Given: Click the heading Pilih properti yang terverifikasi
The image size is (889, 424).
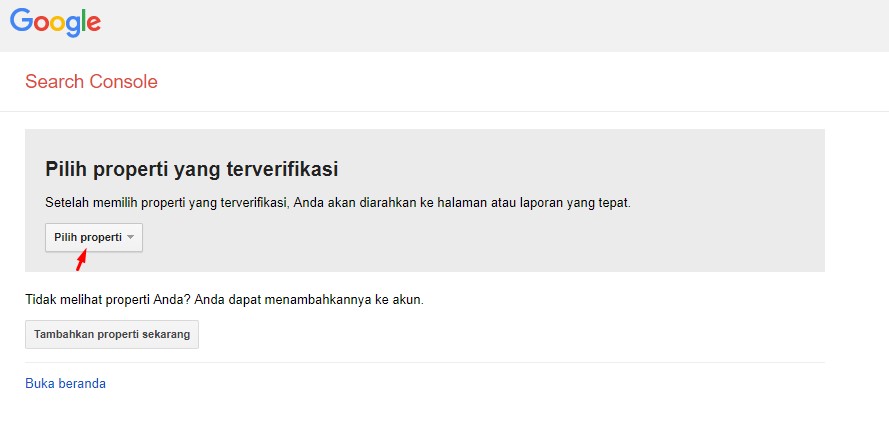Looking at the screenshot, I should [192, 169].
